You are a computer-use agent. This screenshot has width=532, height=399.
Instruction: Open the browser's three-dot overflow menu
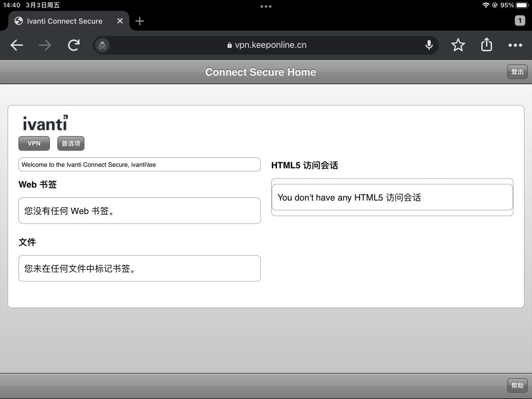[x=515, y=45]
